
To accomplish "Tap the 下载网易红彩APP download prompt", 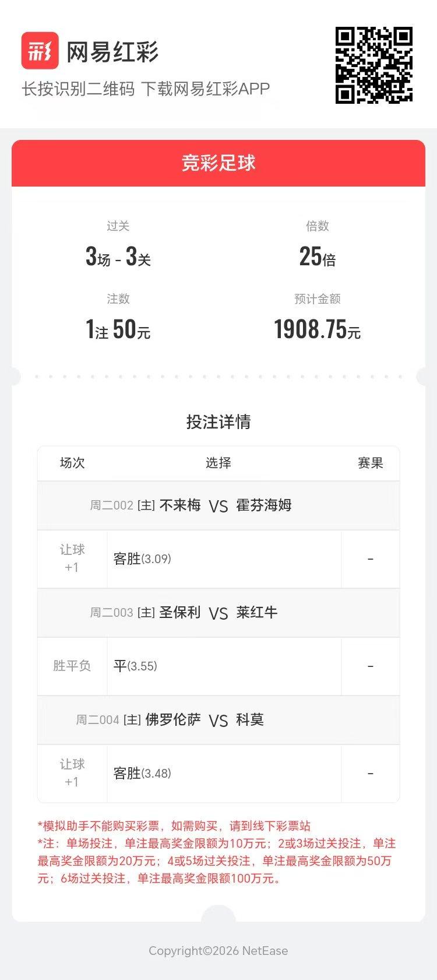I will click(x=206, y=89).
